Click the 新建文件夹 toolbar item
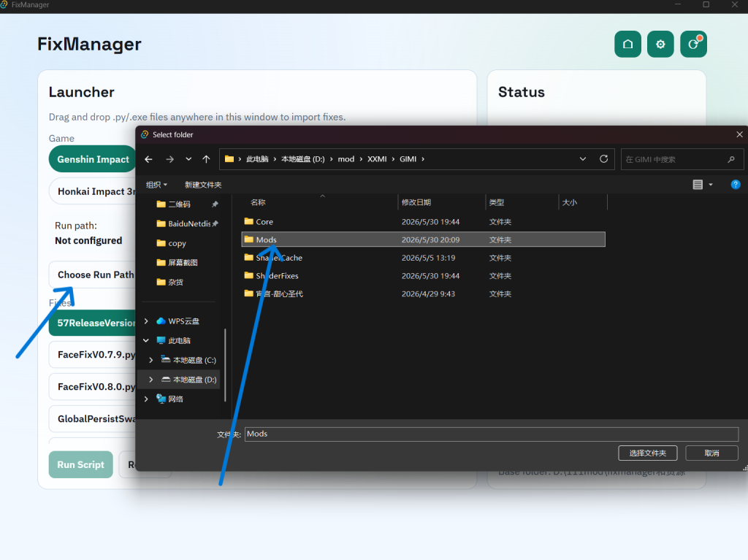748x560 pixels. (203, 185)
